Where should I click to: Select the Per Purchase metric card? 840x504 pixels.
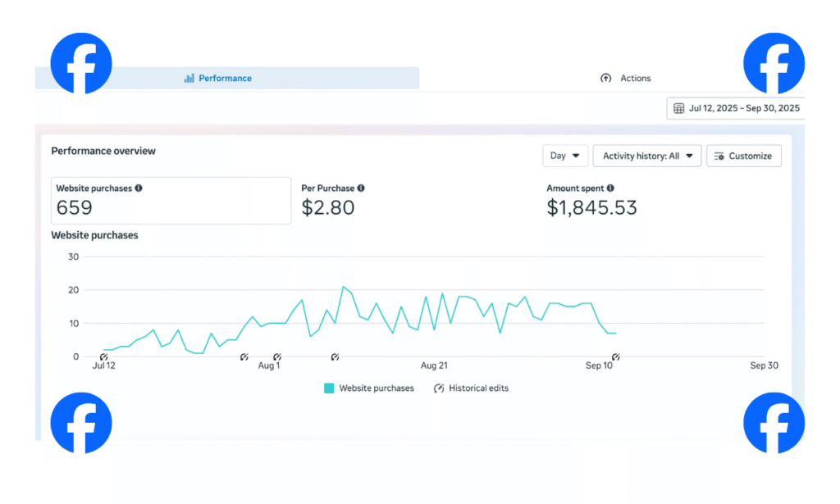418,201
